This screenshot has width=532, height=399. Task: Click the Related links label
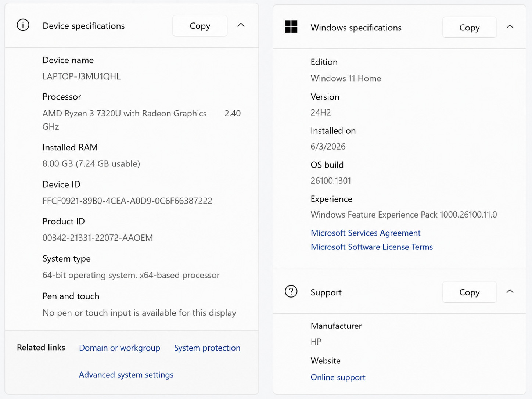coord(41,348)
